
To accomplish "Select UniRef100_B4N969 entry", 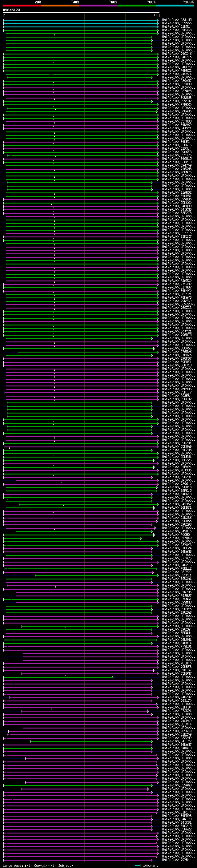I will click(x=177, y=125).
